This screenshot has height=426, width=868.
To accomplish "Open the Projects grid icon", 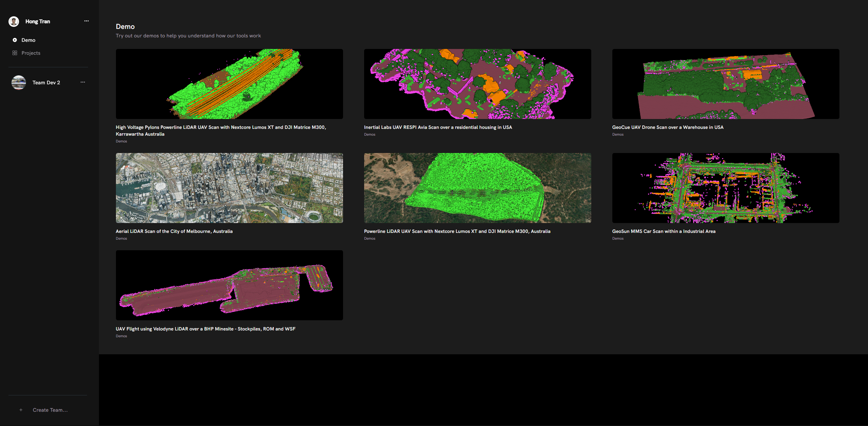I will click(15, 53).
